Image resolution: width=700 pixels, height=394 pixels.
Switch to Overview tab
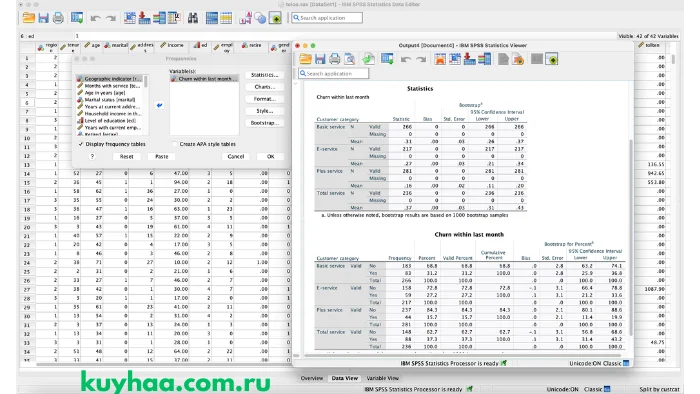[x=312, y=378]
